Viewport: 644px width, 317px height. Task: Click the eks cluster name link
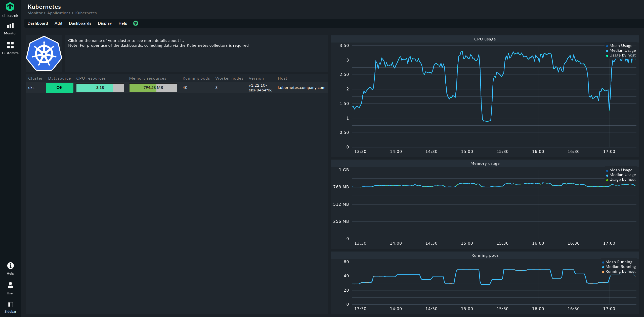click(31, 87)
